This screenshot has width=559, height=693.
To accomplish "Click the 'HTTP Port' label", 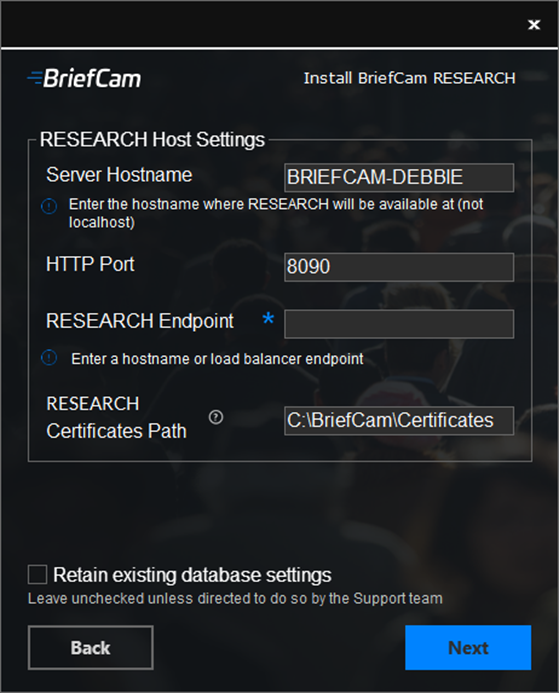I will pos(90,264).
